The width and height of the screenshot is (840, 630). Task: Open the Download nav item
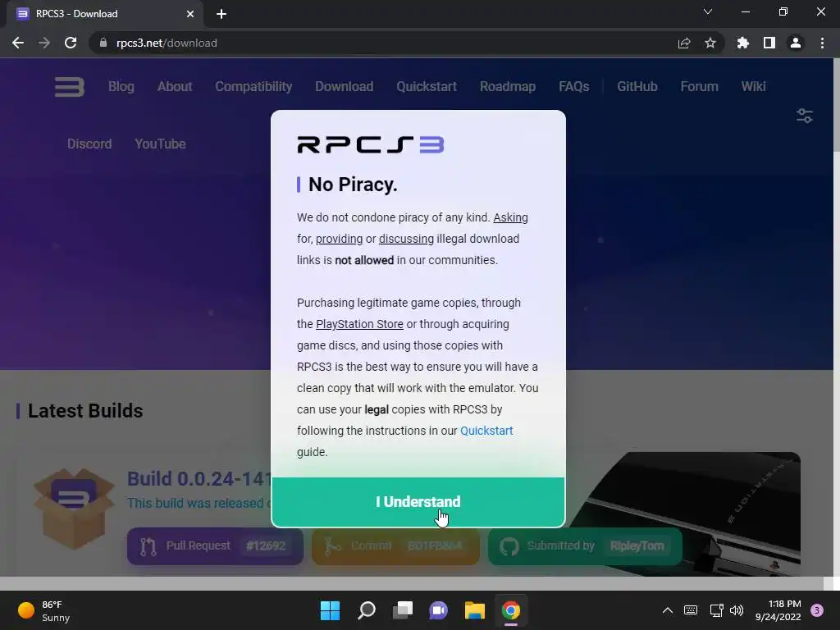point(344,86)
